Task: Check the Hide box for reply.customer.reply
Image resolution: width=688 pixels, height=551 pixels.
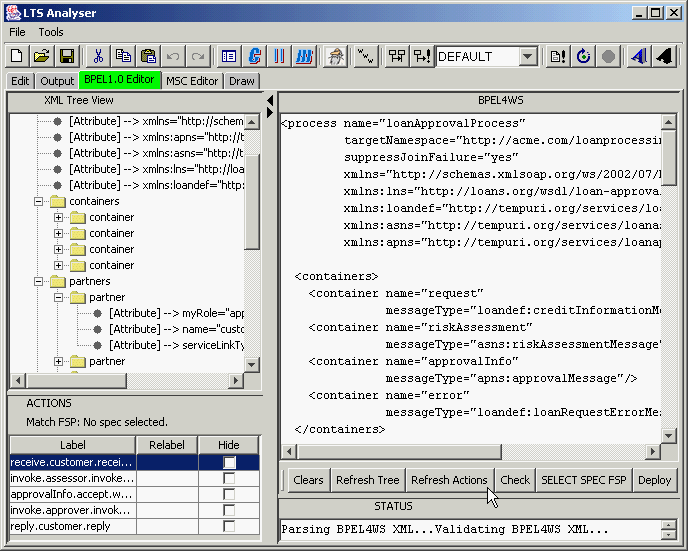Action: [229, 527]
